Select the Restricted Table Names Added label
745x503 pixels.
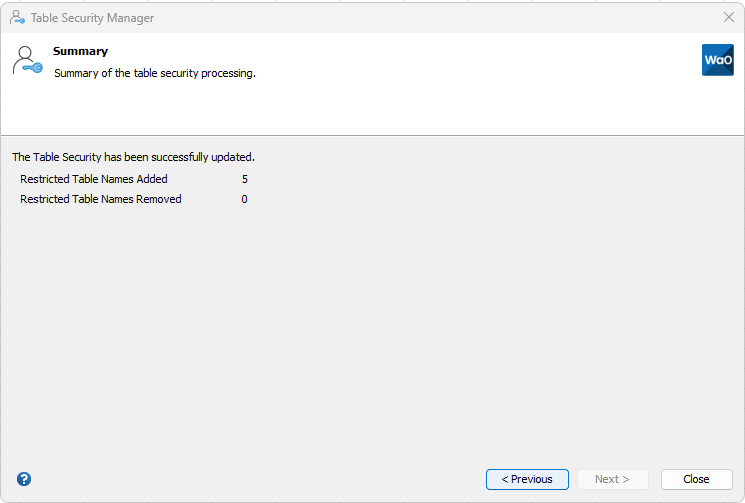[x=94, y=179]
